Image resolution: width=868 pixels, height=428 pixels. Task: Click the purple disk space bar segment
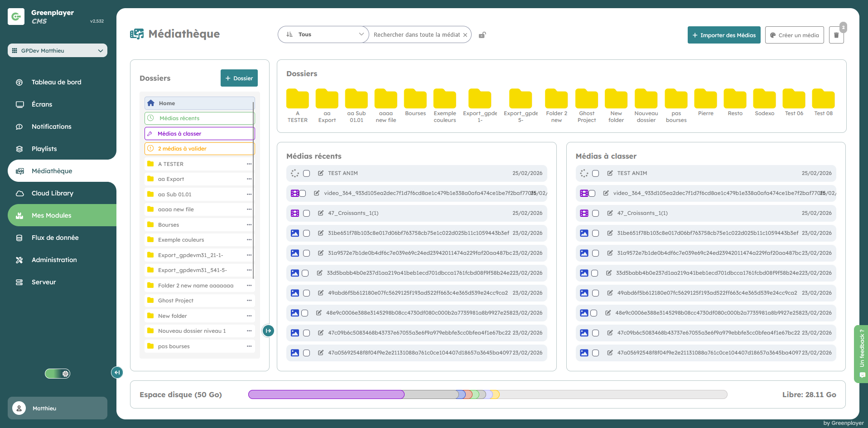(326, 394)
